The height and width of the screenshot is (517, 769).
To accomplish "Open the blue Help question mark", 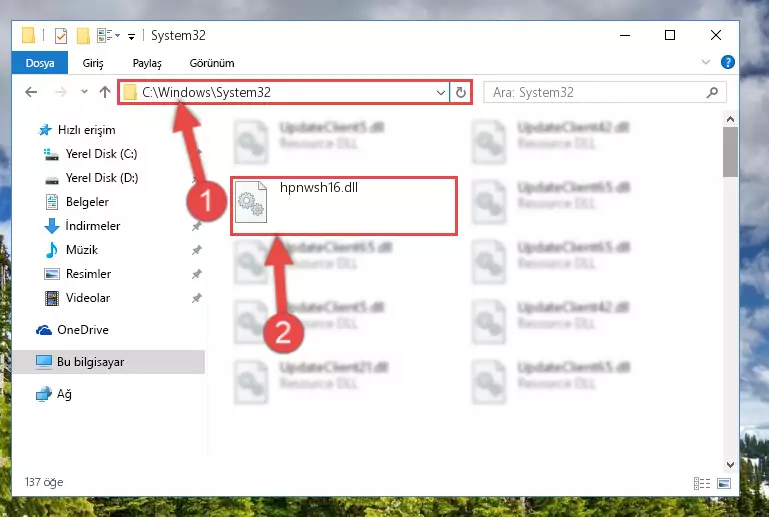I will click(727, 62).
